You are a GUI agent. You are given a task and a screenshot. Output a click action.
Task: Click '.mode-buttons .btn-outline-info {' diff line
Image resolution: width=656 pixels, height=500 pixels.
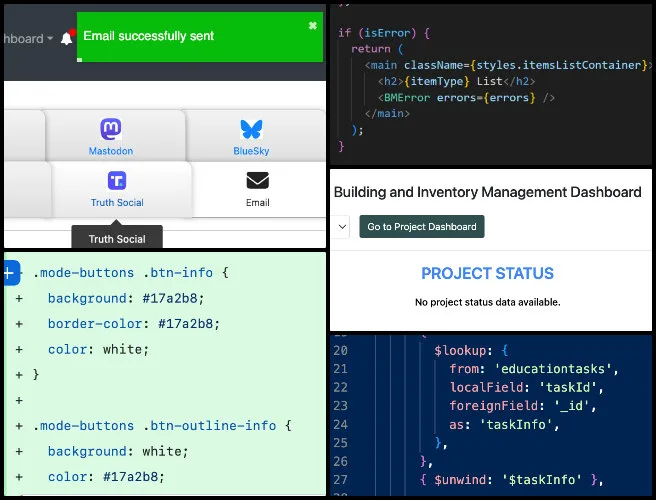point(162,426)
